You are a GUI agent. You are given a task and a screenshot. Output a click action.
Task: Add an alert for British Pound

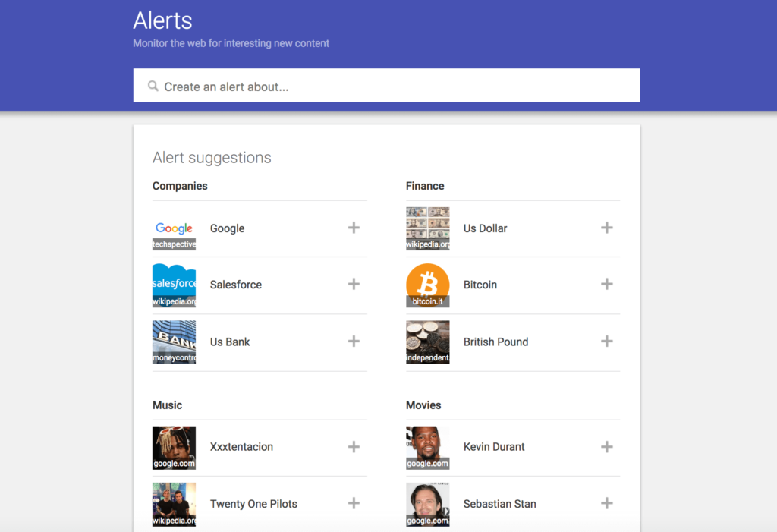[606, 341]
